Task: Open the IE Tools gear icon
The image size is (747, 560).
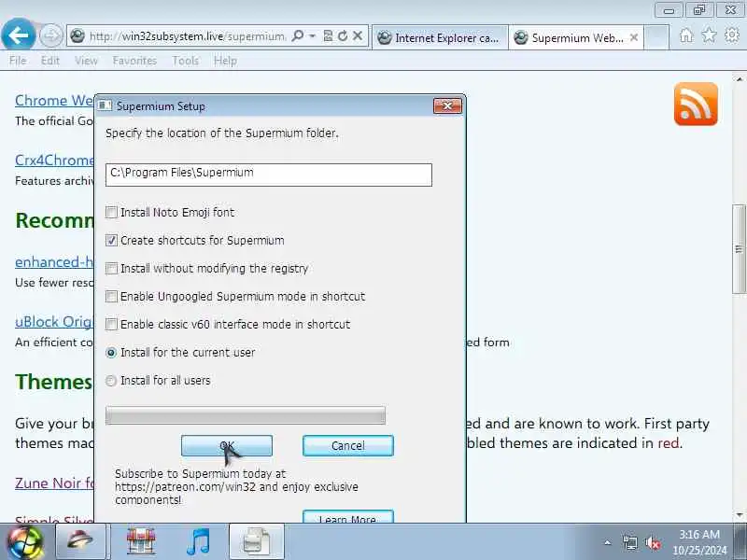Action: coord(732,35)
